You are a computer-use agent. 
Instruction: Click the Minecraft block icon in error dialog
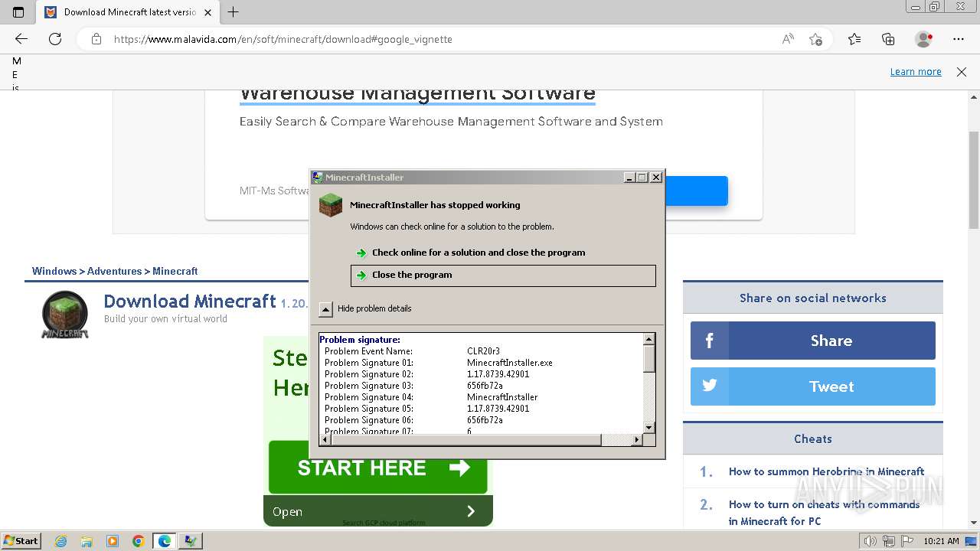click(331, 205)
